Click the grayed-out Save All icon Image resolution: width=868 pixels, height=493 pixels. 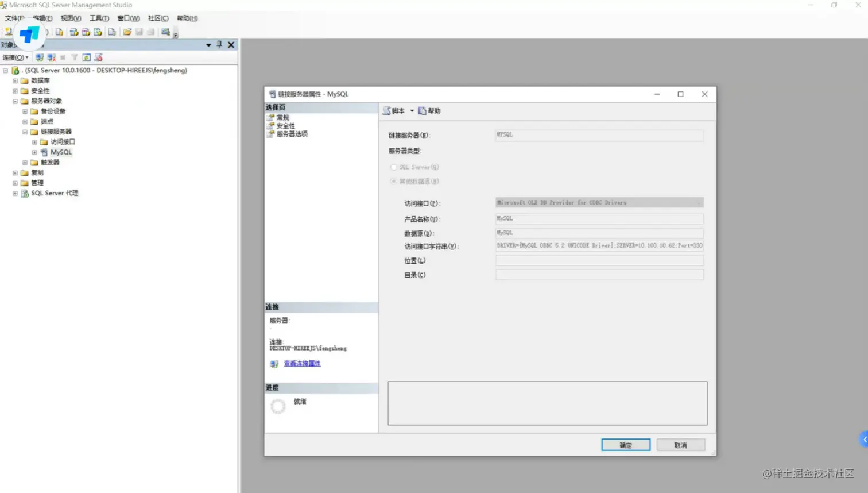pos(151,32)
